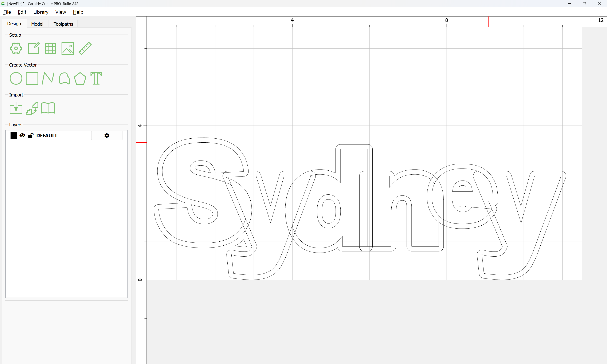Select the Rectangle vector tool

pos(32,79)
